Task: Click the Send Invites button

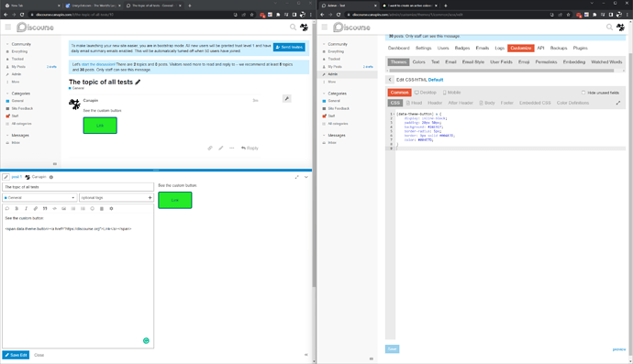Action: coord(289,47)
